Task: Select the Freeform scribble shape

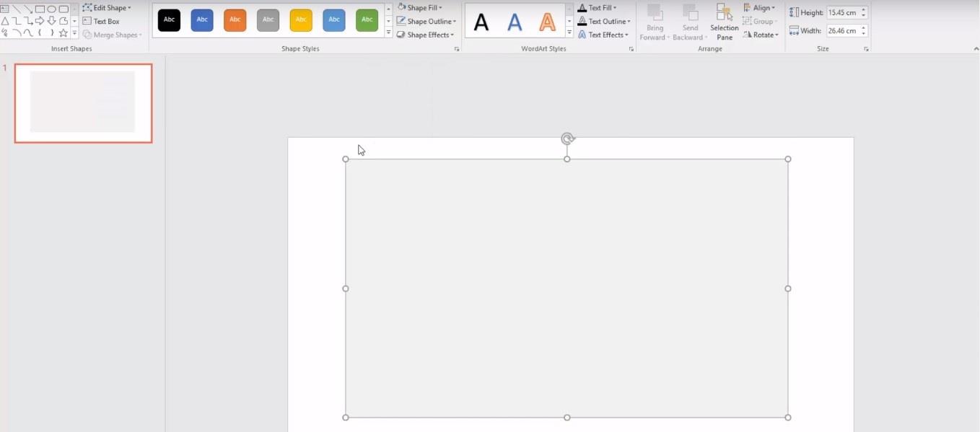Action: 4,33
